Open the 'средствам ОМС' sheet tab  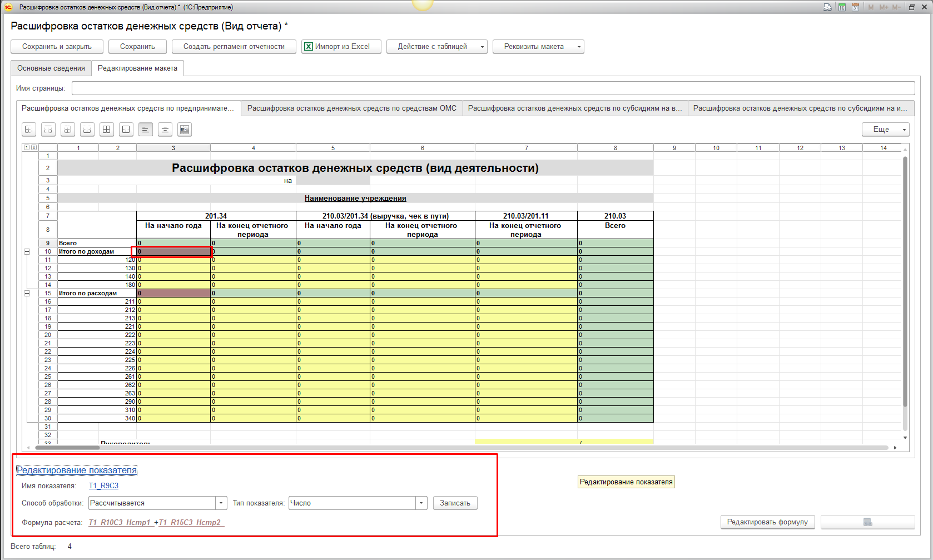(351, 108)
